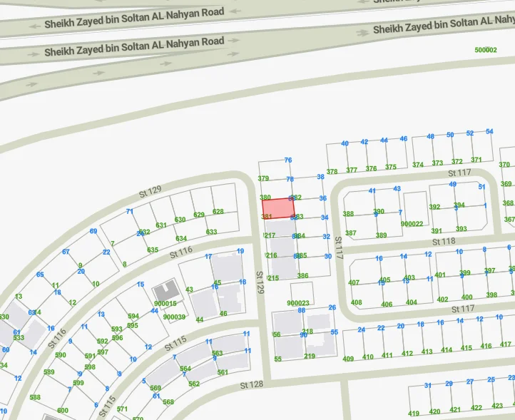Select plot number 561
The height and width of the screenshot is (420, 515).
click(223, 372)
